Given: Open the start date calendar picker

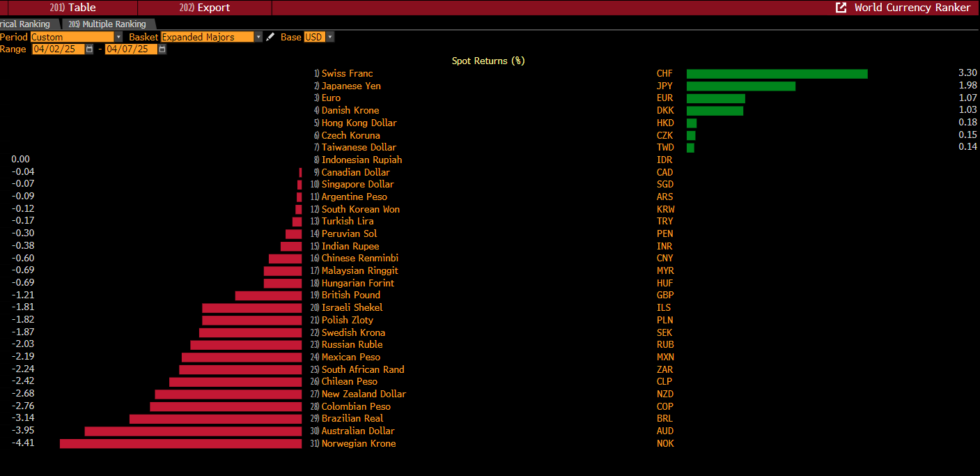Looking at the screenshot, I should tap(89, 49).
